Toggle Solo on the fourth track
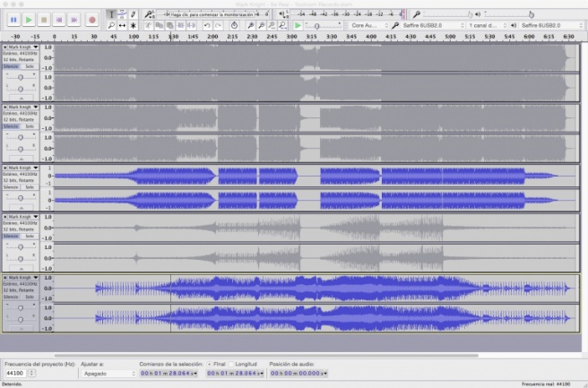Image resolution: width=588 pixels, height=388 pixels. [30, 237]
